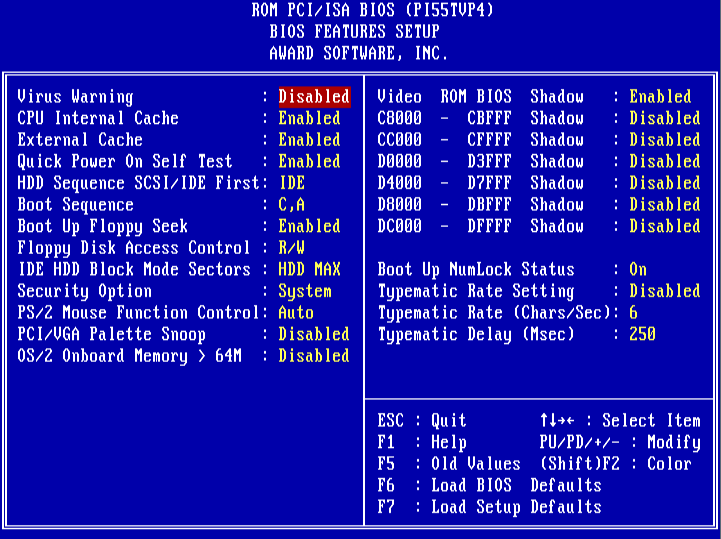The image size is (721, 539).
Task: Toggle D8000 - DBFFF Shadow Disabled value
Action: [665, 205]
